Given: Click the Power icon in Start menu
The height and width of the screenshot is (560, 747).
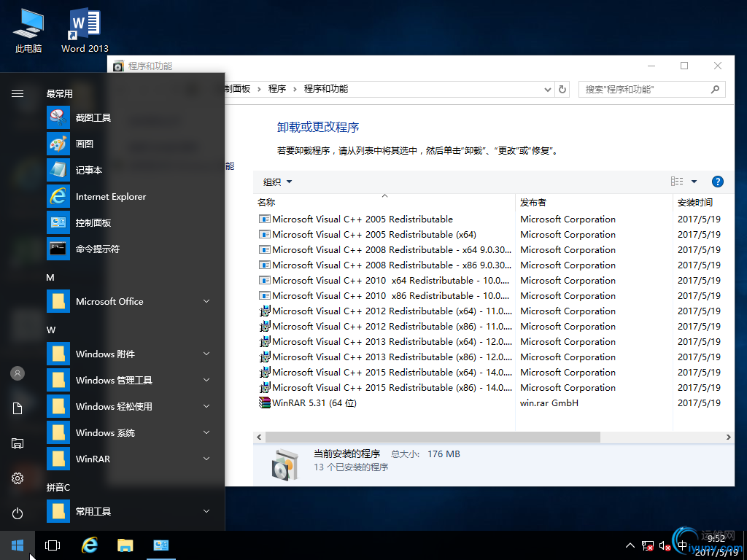Looking at the screenshot, I should tap(18, 513).
